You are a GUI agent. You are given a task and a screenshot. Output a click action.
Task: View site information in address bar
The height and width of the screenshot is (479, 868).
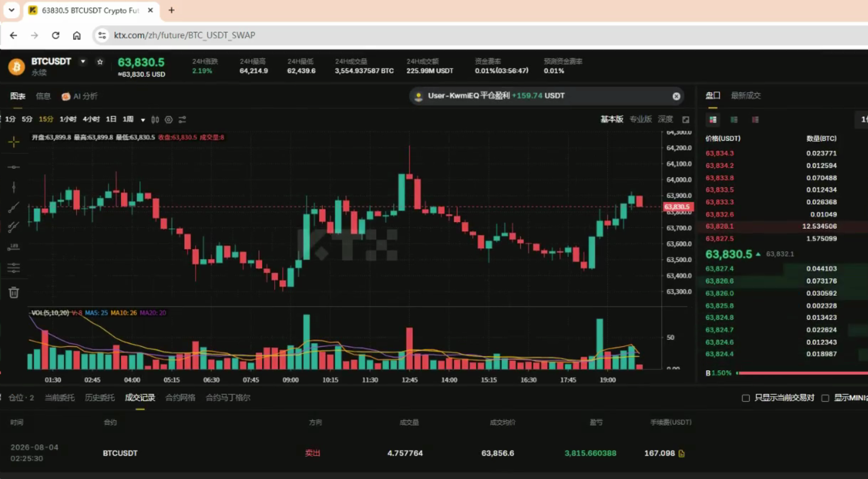[x=102, y=35]
